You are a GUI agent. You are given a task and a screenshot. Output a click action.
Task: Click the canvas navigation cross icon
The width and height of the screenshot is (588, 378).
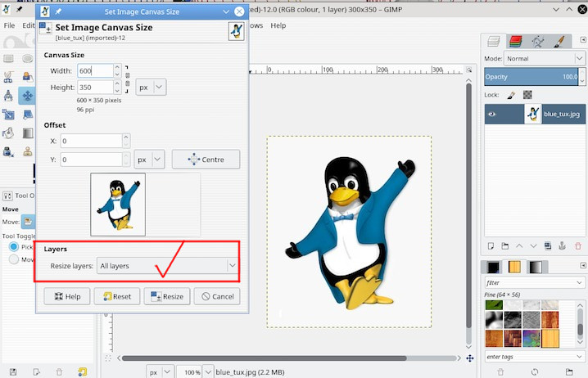click(x=469, y=358)
